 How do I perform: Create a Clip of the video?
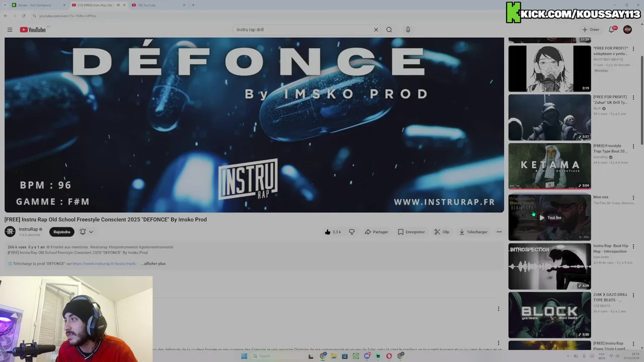pyautogui.click(x=442, y=232)
